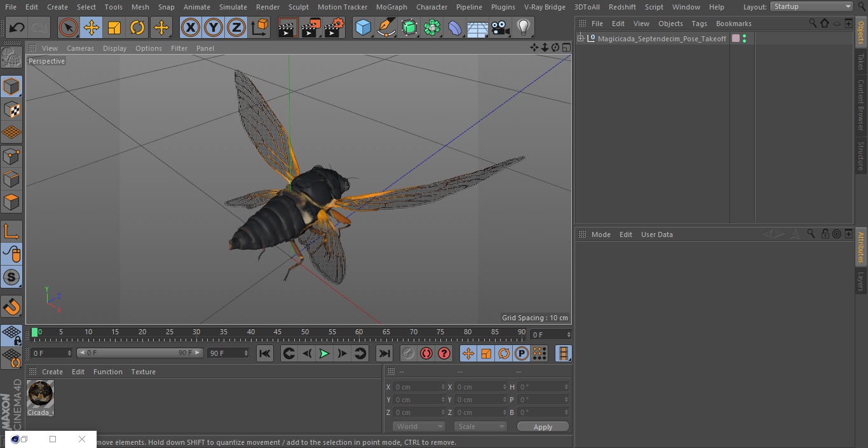Switch to Edges mode

[11, 179]
